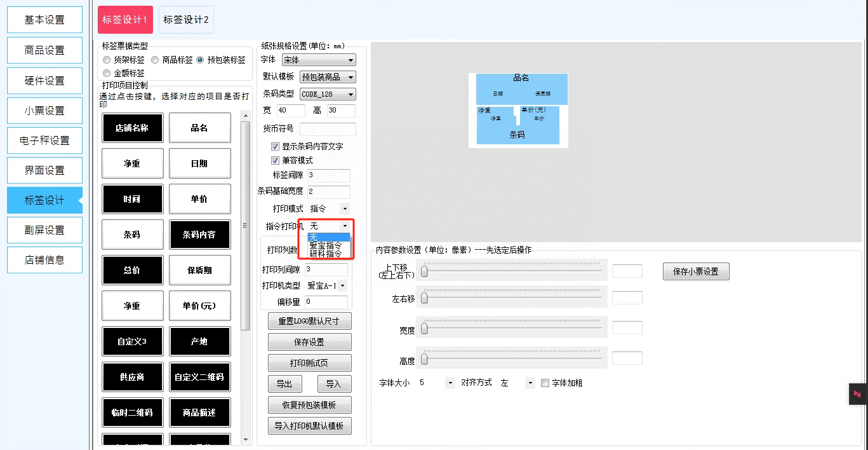The image size is (868, 450).
Task: Click 导入打印机默认模板 button
Action: point(310,426)
